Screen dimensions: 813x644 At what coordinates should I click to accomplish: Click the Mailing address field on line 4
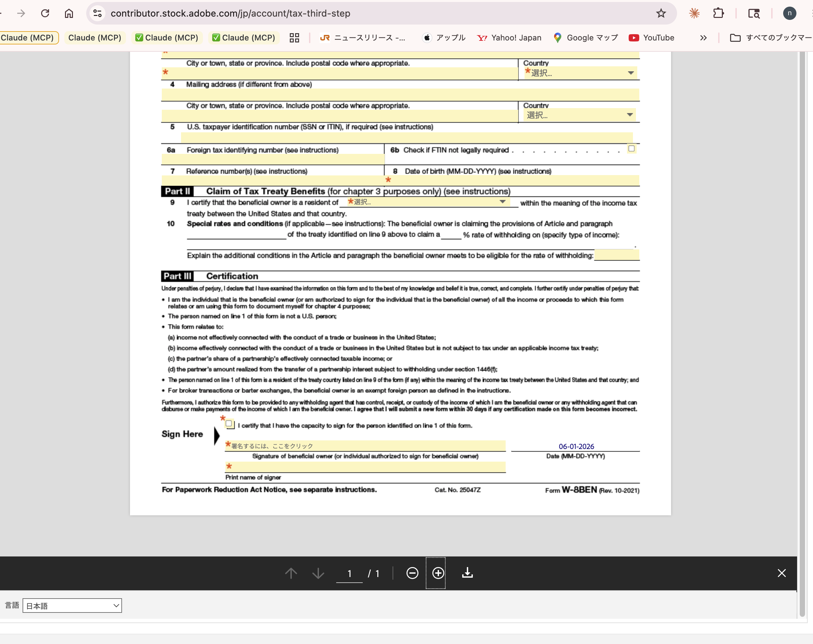[x=400, y=94]
